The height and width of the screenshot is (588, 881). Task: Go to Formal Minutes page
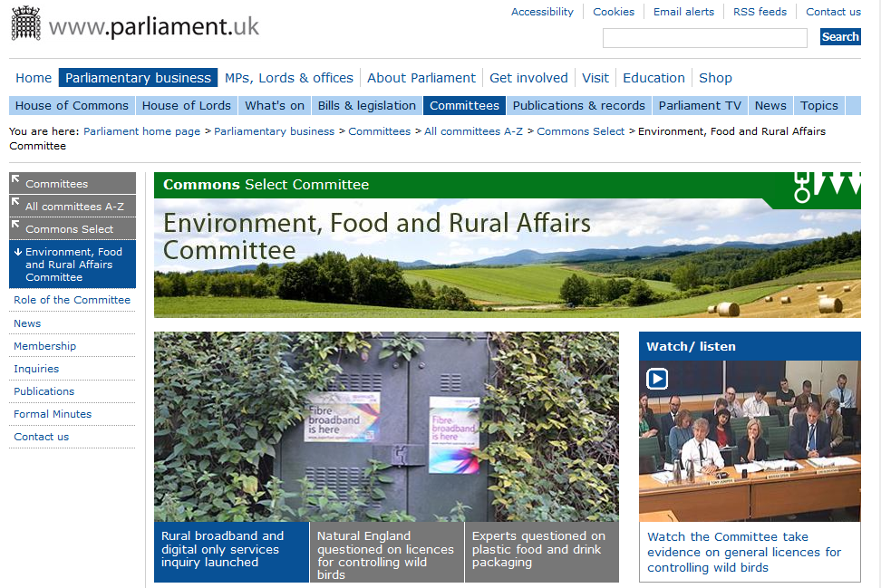point(53,414)
